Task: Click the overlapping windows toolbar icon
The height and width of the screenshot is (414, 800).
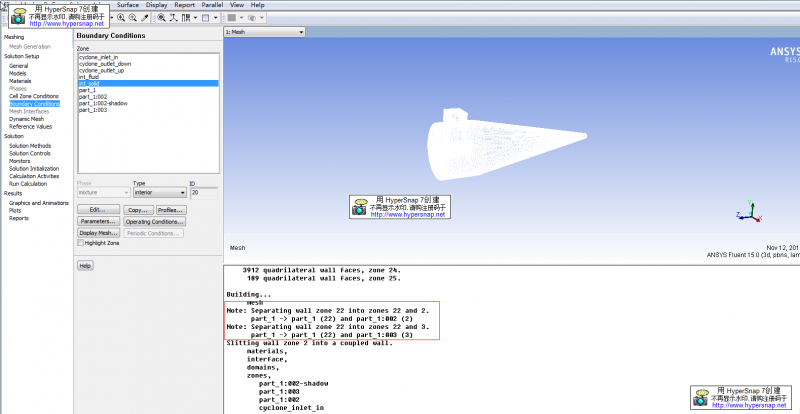Action: pos(252,18)
